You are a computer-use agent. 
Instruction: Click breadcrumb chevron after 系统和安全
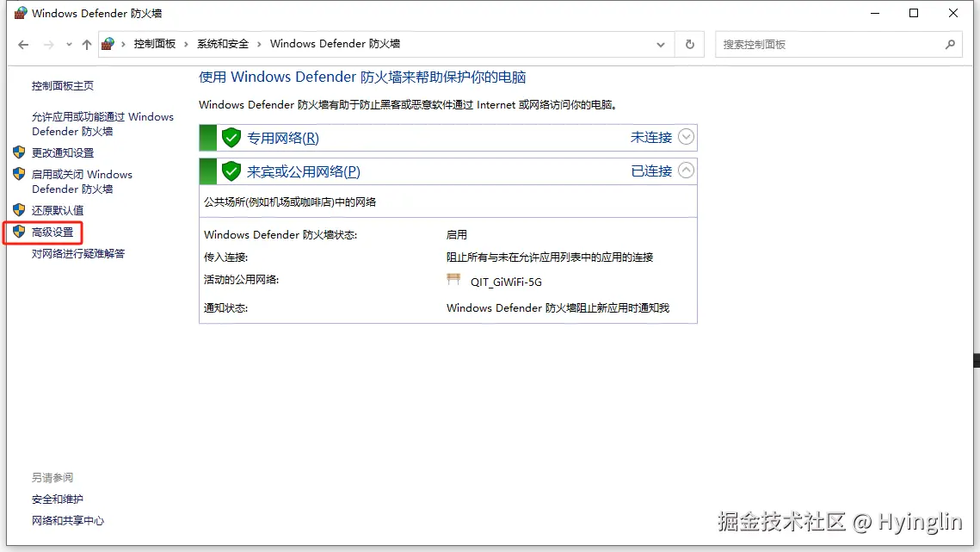coord(259,44)
